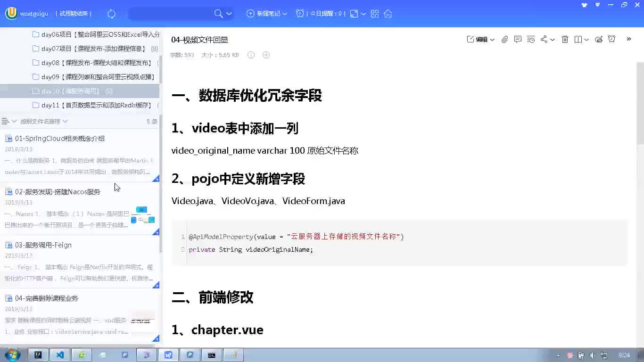Image resolution: width=644 pixels, height=362 pixels.
Task: Click the color palette icon
Action: click(x=599, y=40)
